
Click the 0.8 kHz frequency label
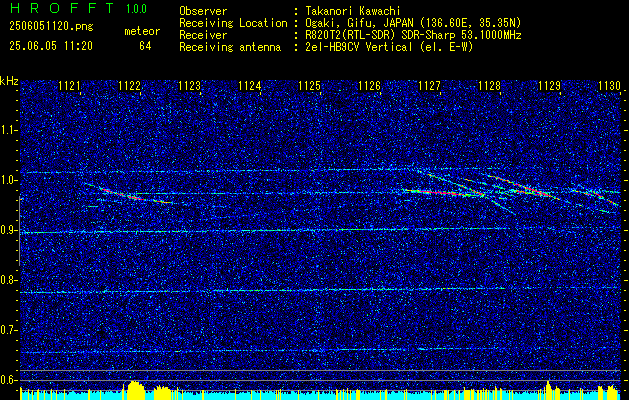pos(9,280)
